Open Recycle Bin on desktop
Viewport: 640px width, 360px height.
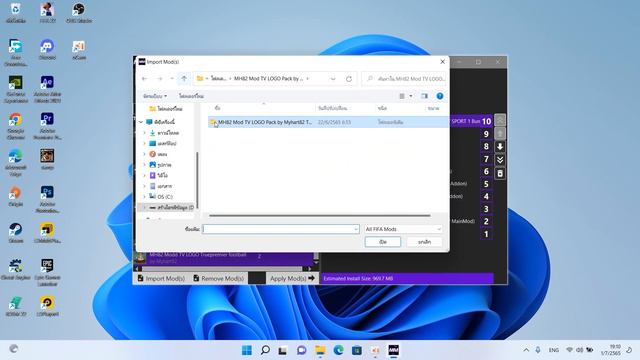[16, 12]
